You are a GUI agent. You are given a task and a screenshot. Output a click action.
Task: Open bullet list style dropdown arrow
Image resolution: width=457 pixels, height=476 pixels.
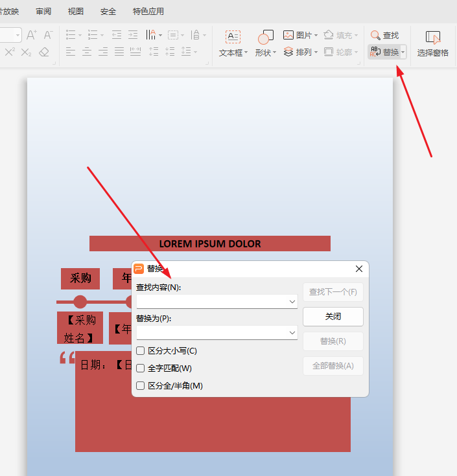80,35
